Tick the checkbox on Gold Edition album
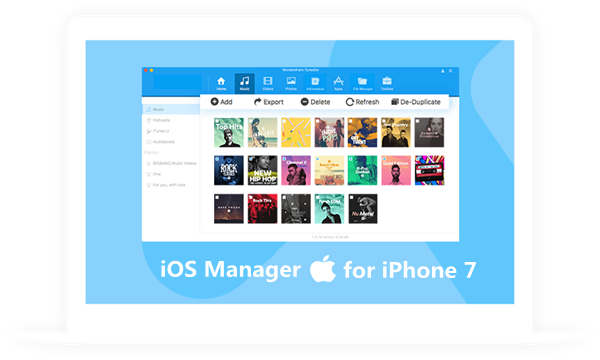This screenshot has height=360, width=600. point(385,159)
